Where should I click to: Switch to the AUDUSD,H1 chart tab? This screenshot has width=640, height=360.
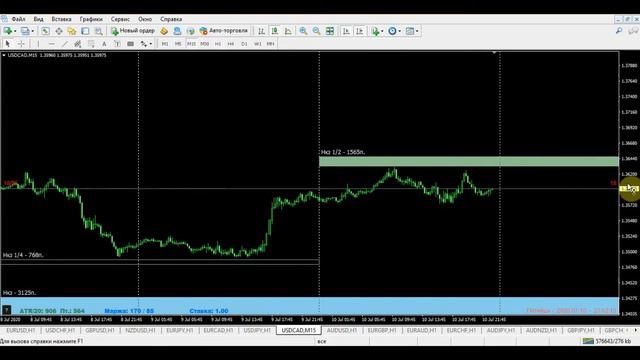(x=342, y=330)
